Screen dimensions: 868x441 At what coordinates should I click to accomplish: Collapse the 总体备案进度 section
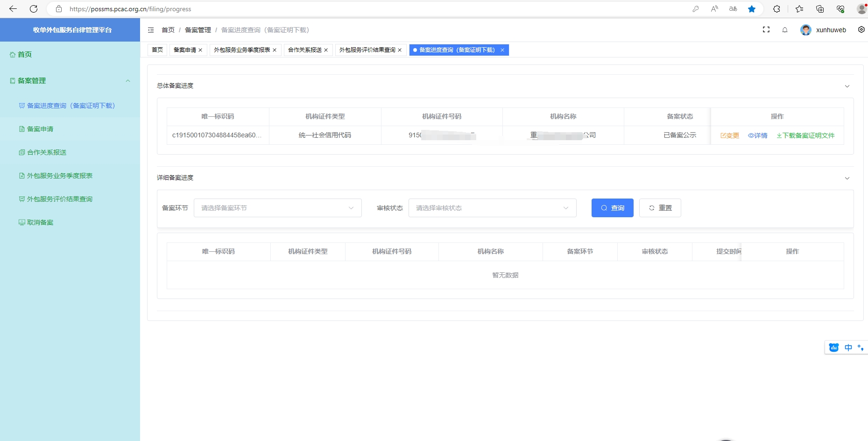click(x=847, y=86)
